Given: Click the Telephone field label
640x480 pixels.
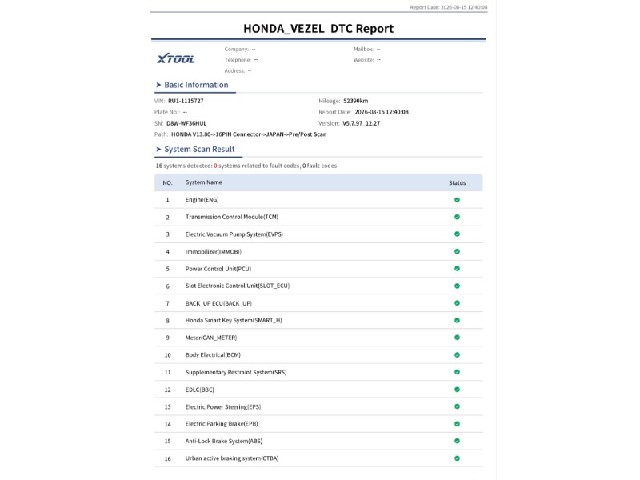Looking at the screenshot, I should pyautogui.click(x=238, y=60).
